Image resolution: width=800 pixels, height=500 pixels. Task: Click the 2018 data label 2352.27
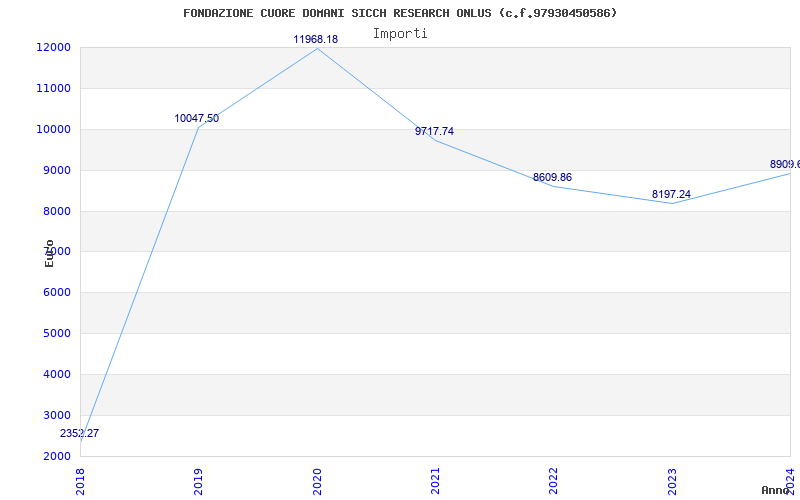[x=79, y=434]
